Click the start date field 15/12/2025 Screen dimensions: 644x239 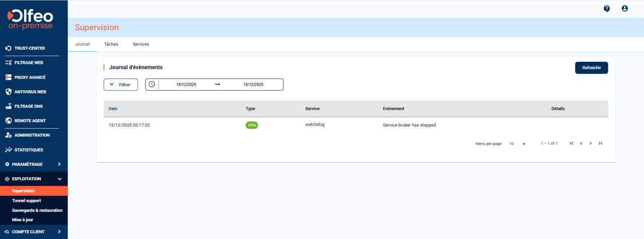pos(186,85)
